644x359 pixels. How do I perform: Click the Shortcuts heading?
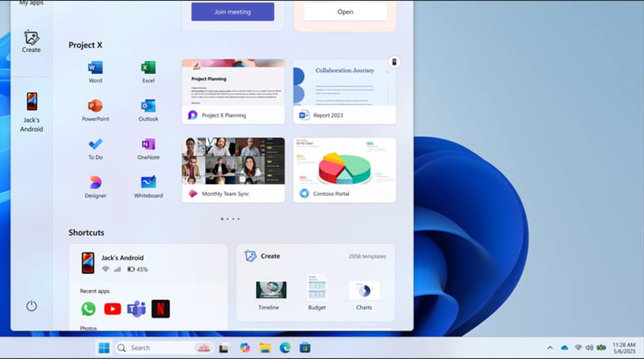86,233
